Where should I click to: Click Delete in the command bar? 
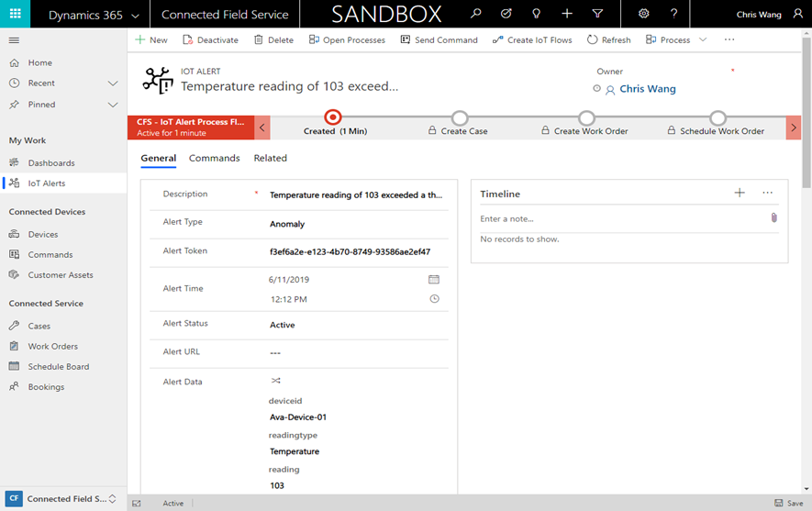click(274, 39)
